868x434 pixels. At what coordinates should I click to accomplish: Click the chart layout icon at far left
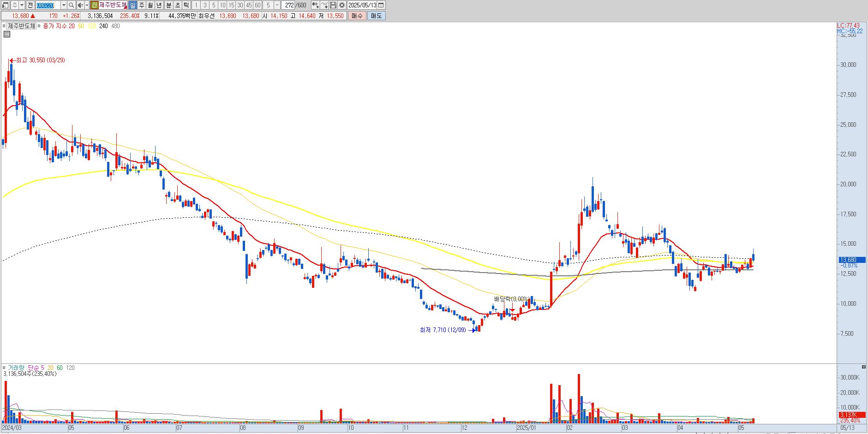coord(5,5)
